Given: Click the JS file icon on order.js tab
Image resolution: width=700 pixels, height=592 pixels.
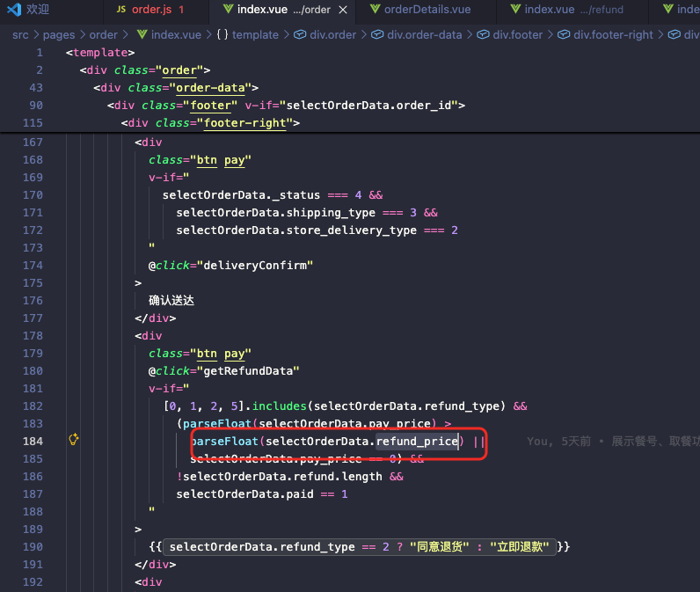Looking at the screenshot, I should tap(121, 10).
